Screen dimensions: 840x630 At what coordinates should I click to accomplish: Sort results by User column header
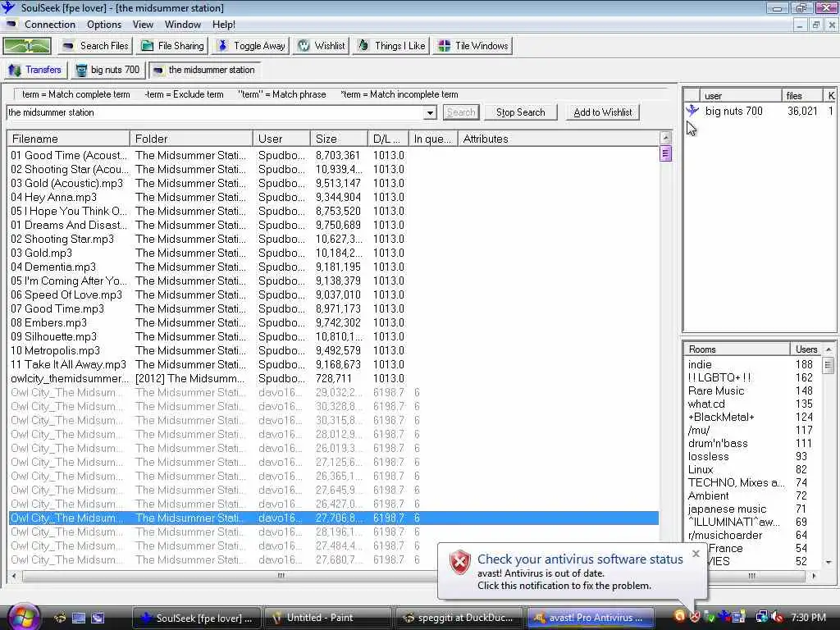[x=282, y=139]
